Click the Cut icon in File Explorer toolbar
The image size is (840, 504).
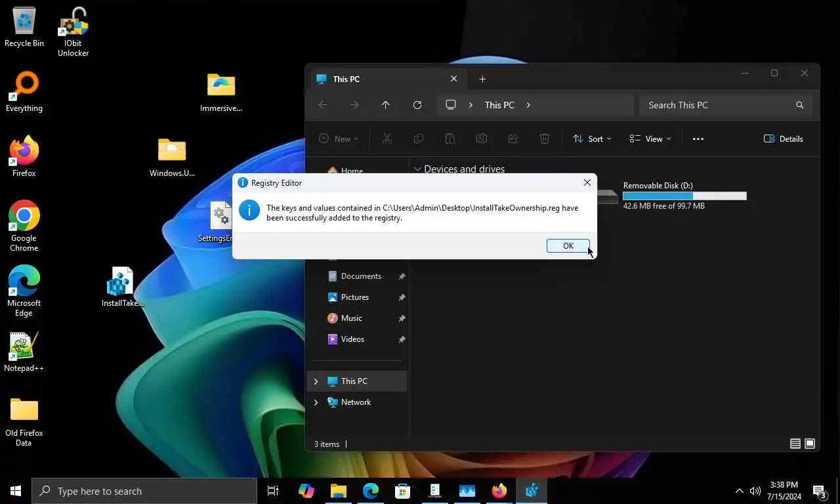coord(387,138)
